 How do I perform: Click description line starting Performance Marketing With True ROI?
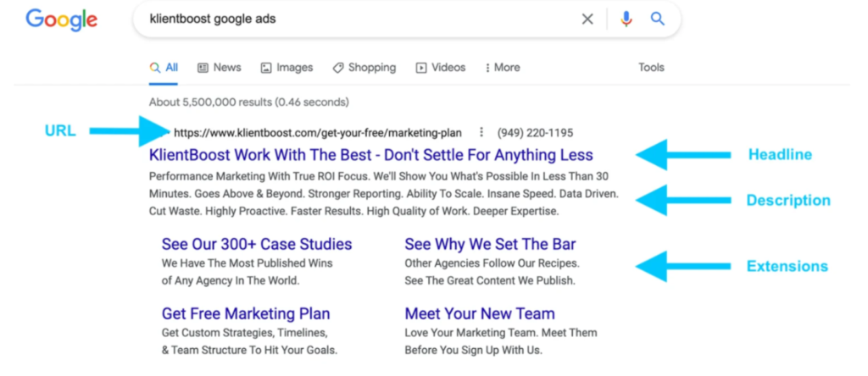(x=379, y=176)
